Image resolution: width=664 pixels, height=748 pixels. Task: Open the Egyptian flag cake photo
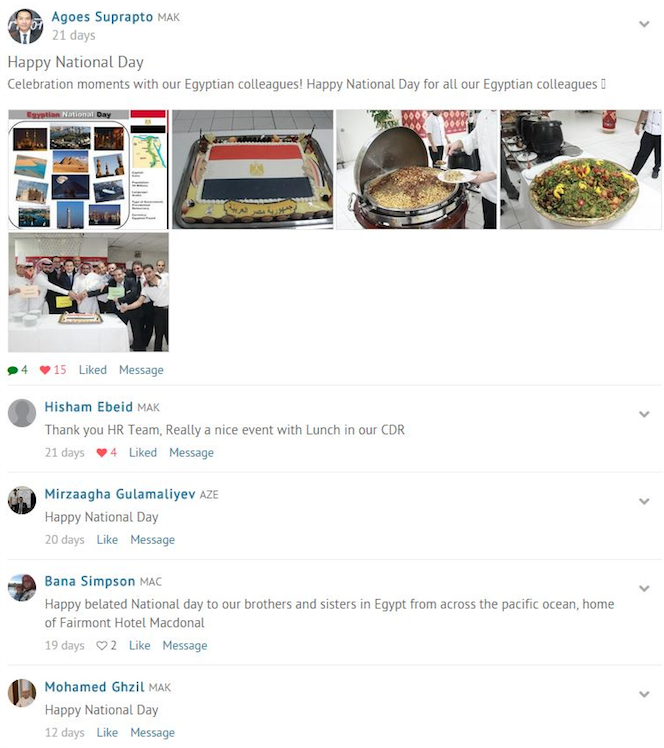[252, 169]
